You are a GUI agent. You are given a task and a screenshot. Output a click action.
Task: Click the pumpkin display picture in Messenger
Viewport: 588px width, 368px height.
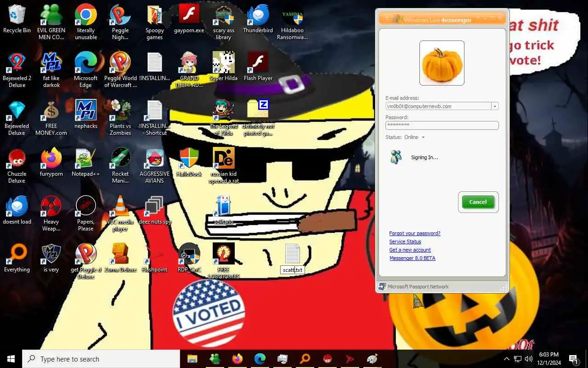[x=441, y=63]
